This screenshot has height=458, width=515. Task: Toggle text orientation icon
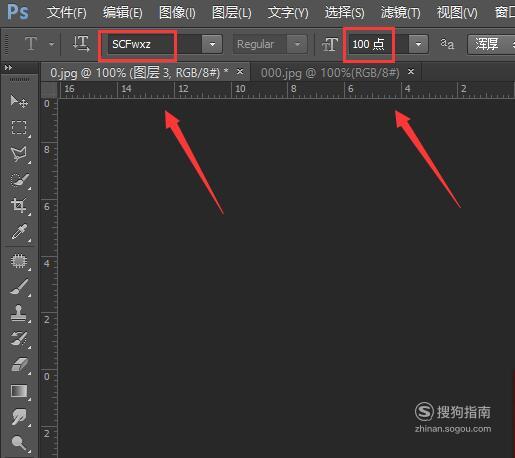pyautogui.click(x=81, y=44)
